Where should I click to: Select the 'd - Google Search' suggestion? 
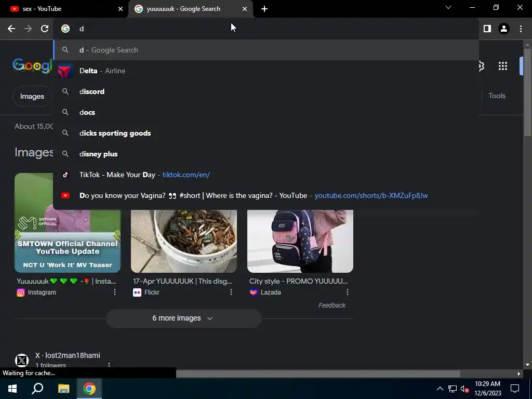[x=266, y=50]
